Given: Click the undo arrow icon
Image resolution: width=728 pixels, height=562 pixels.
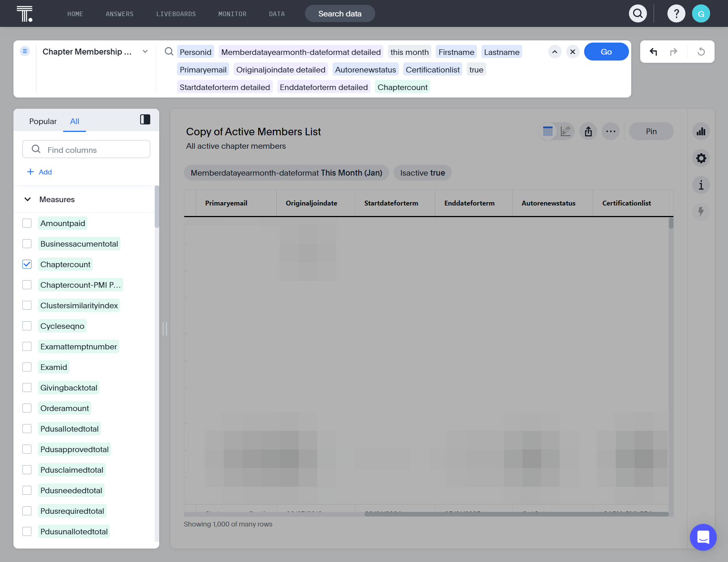Looking at the screenshot, I should (653, 52).
